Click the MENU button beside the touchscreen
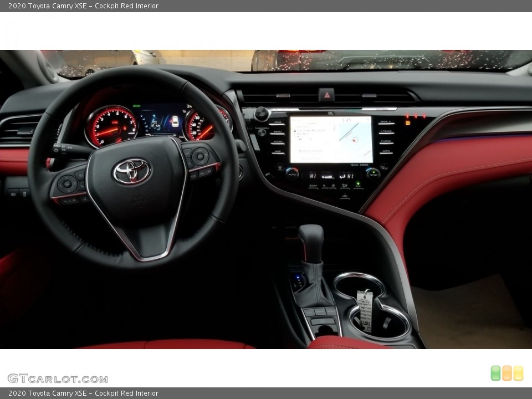The width and height of the screenshot is (532, 399). click(278, 133)
